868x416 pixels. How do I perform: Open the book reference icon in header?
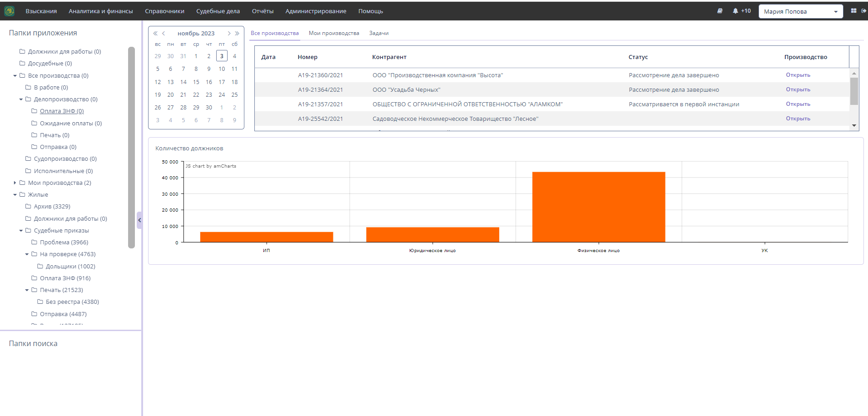pos(720,11)
